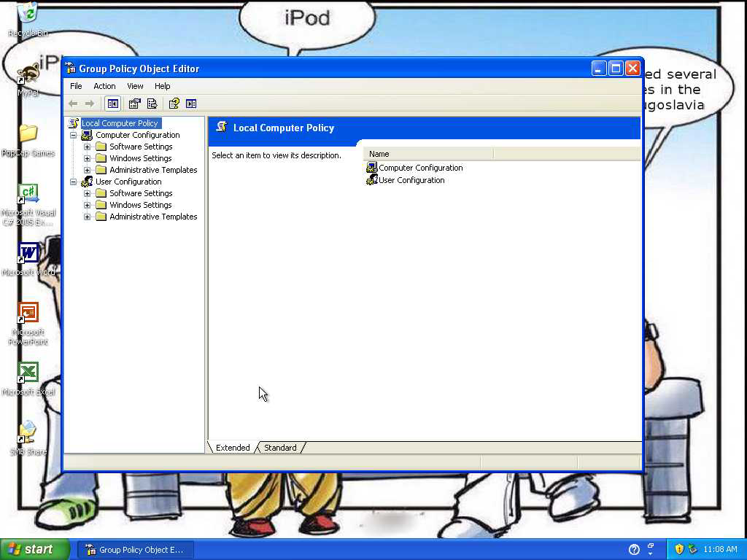Open Computer Configuration in the right pane list

420,168
